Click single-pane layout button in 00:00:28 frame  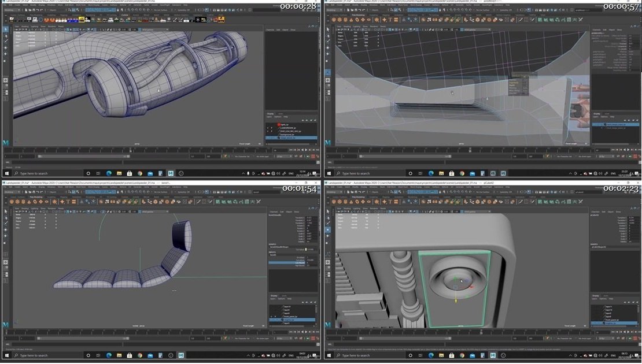[5, 80]
